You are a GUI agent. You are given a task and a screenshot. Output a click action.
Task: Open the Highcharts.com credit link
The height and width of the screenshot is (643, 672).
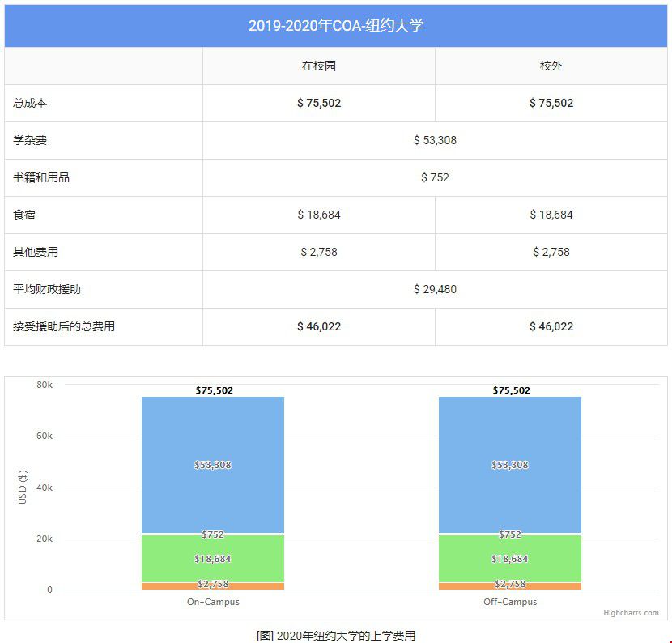(631, 613)
